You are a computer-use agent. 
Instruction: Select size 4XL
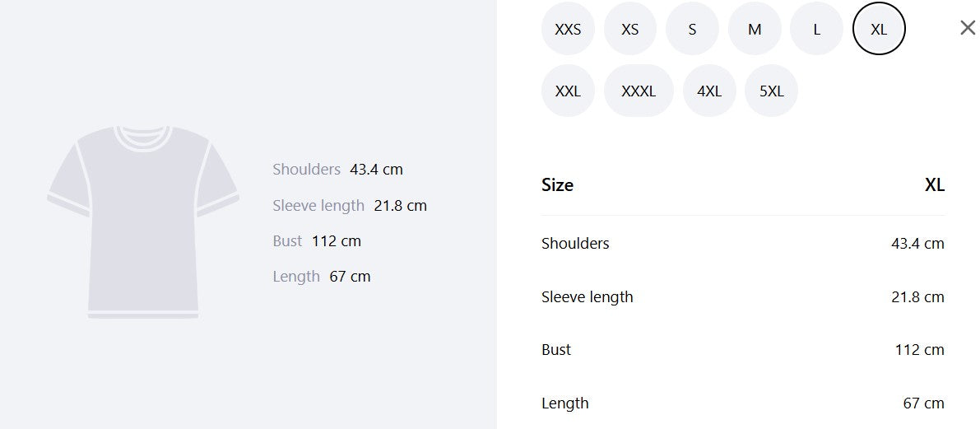tap(709, 91)
